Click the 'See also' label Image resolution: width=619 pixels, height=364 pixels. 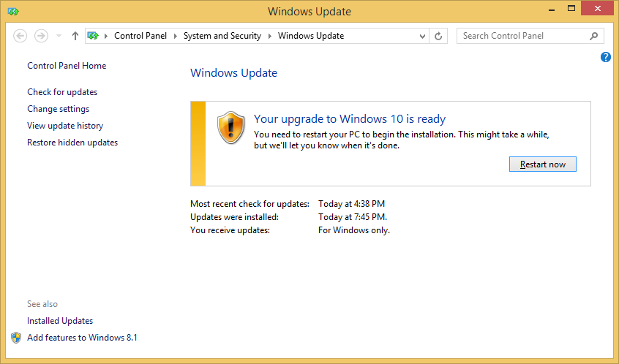pos(42,304)
